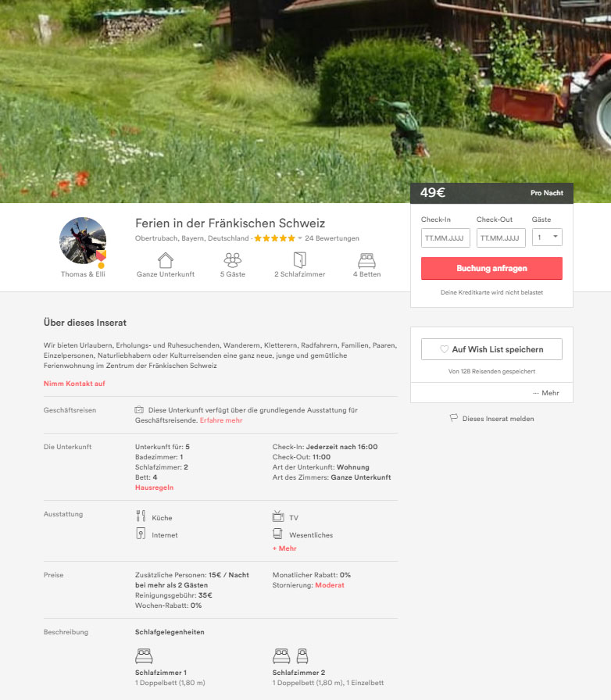This screenshot has height=700, width=611.
Task: Click the Küche cutlery icon
Action: coord(141,516)
